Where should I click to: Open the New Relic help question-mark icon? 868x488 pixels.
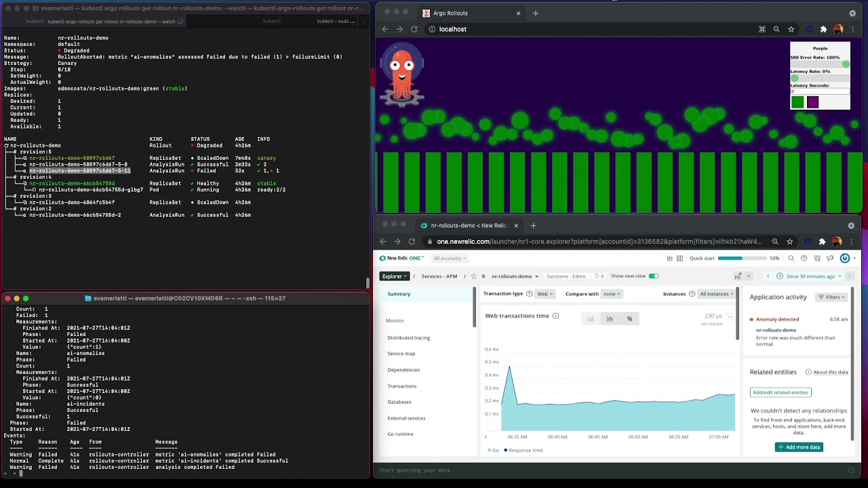pyautogui.click(x=804, y=258)
